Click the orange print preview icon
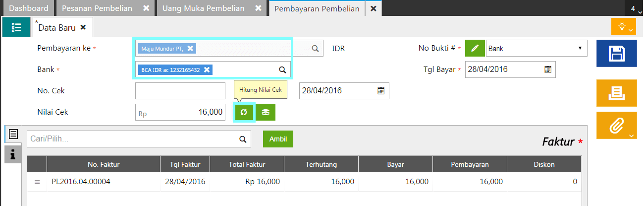Screen dimensions: 644x206 [x=616, y=92]
